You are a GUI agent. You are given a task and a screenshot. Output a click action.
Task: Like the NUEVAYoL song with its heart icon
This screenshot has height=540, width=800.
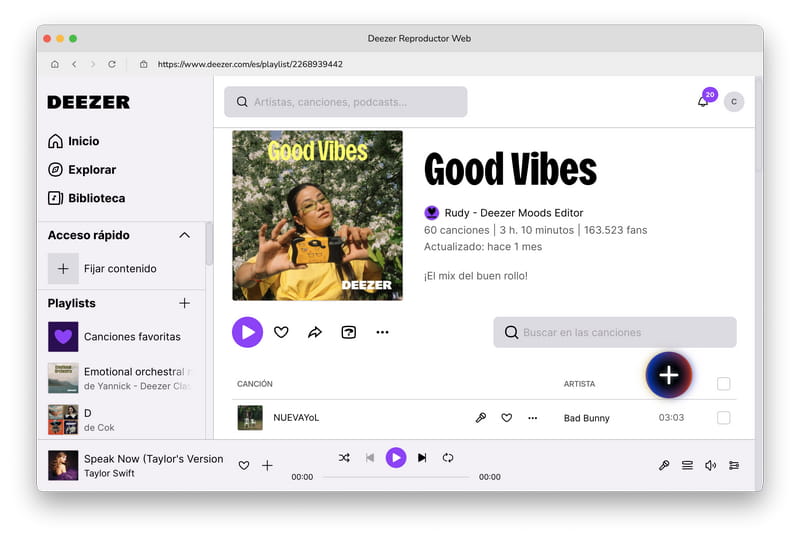507,418
